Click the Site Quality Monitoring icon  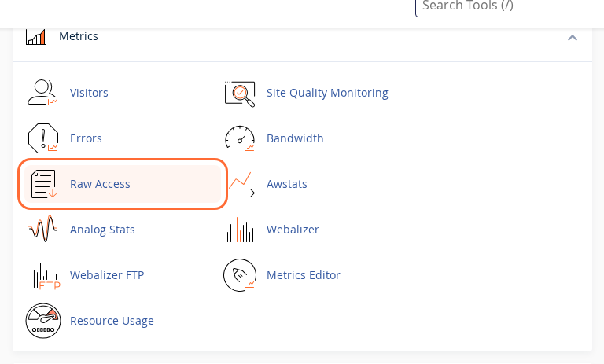[239, 93]
